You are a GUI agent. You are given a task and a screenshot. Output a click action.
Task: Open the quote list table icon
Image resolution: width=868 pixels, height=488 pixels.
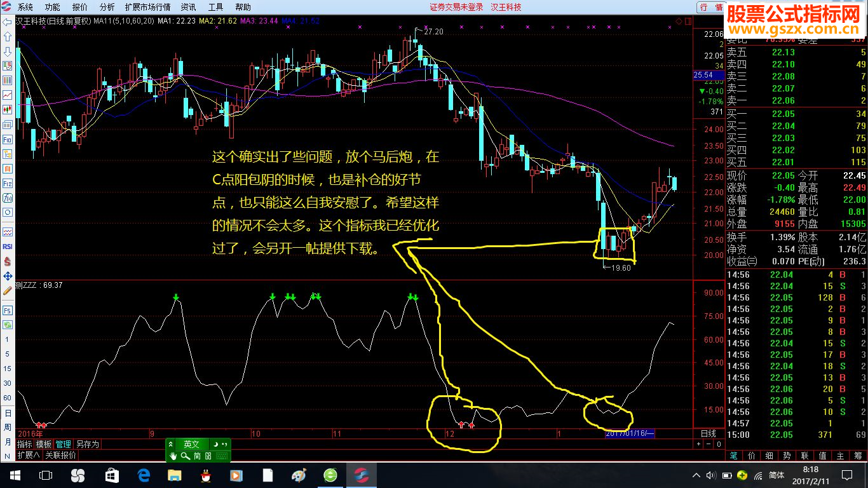click(8, 80)
